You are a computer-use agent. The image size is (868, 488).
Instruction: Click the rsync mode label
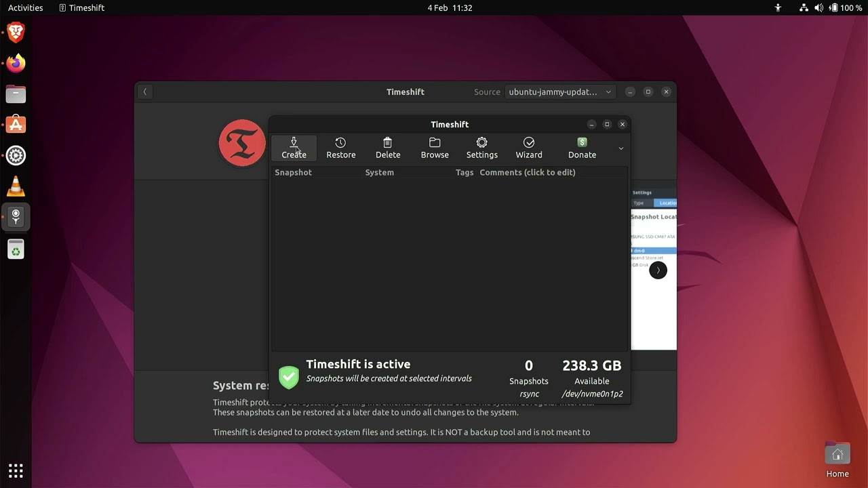529,394
